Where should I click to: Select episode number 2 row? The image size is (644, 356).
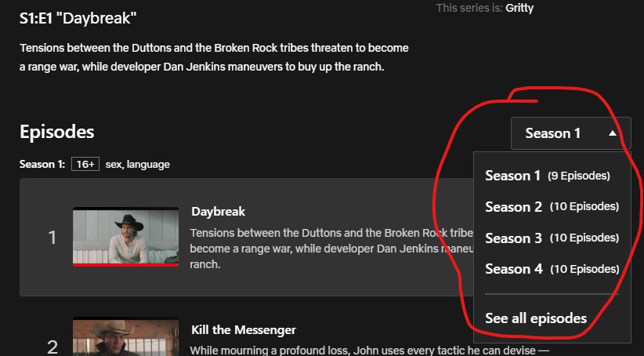(x=247, y=336)
